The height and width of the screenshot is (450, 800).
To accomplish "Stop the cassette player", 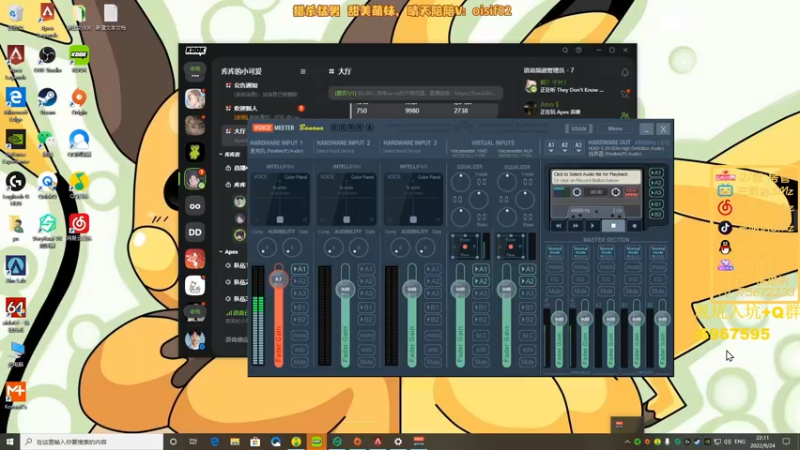I will pyautogui.click(x=613, y=226).
